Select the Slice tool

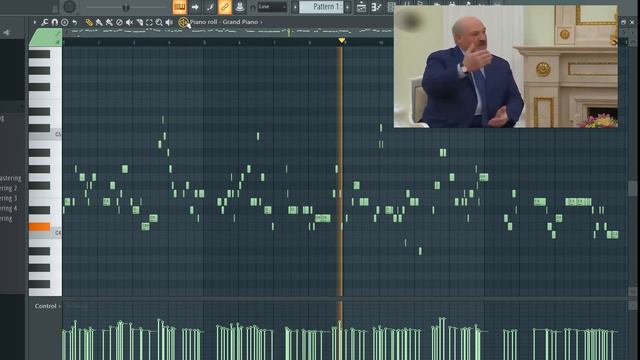pyautogui.click(x=140, y=22)
